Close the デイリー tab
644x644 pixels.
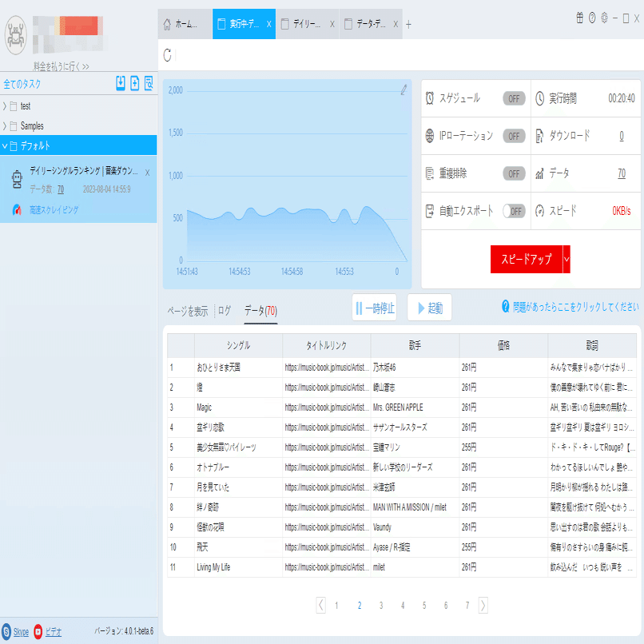[x=332, y=24]
